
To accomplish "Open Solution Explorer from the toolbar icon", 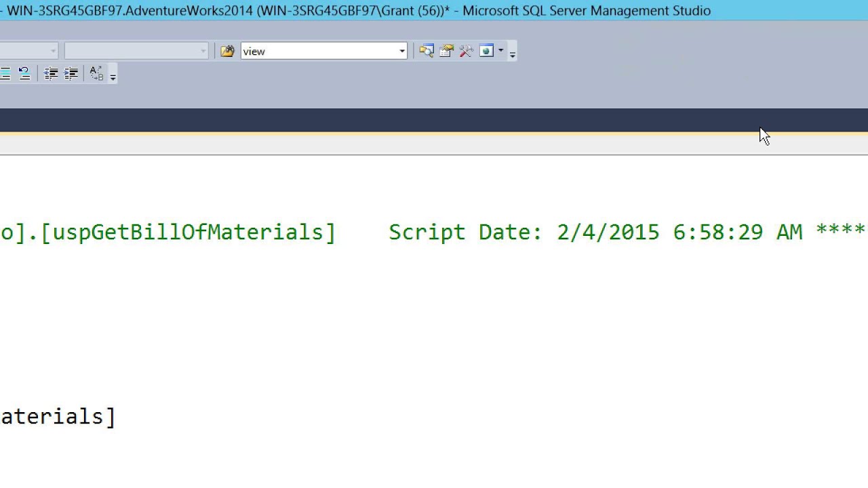I will 427,52.
